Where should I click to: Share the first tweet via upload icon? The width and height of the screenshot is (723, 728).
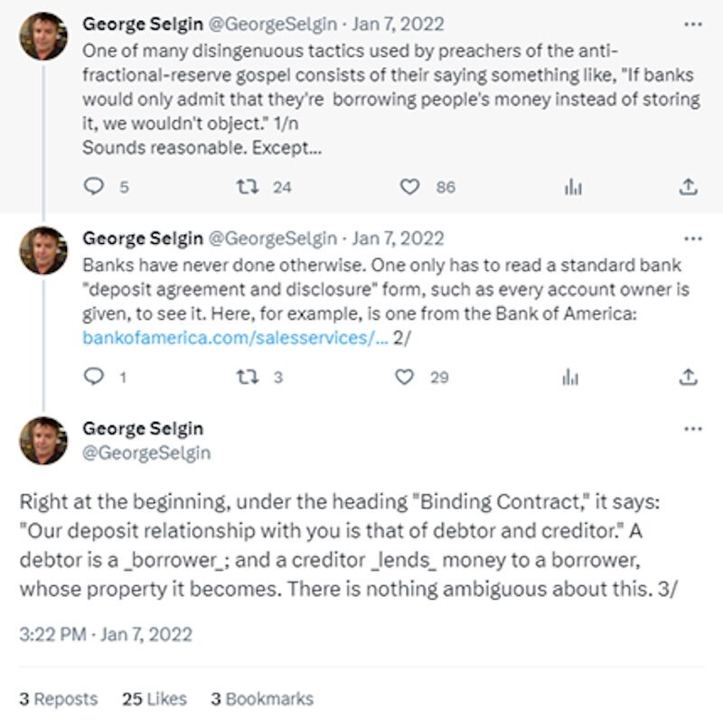coord(688,187)
